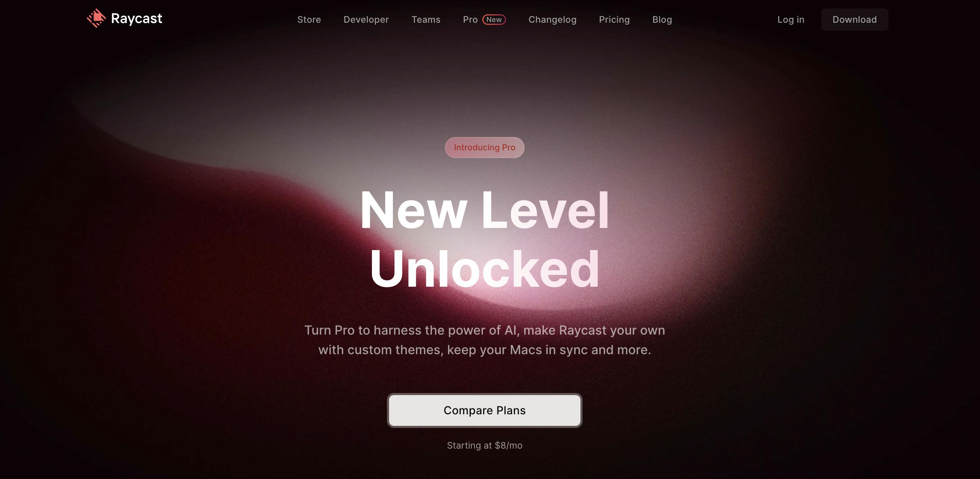Viewport: 980px width, 479px height.
Task: Open the Pricing page
Action: [614, 20]
